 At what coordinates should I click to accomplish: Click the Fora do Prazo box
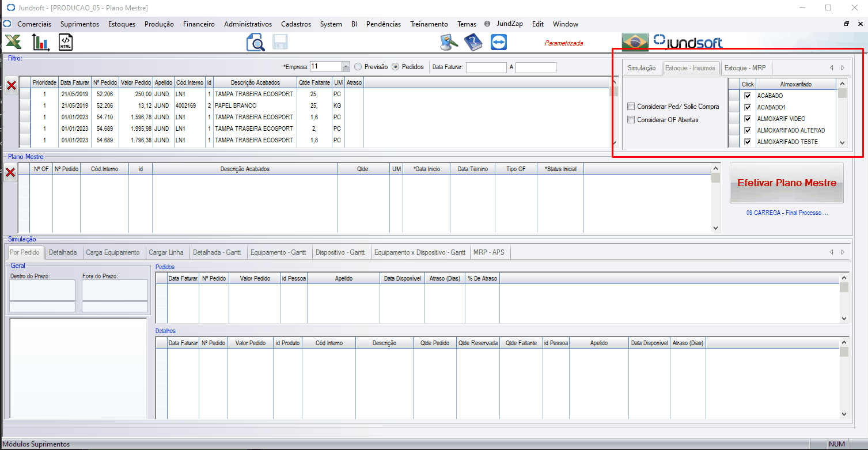coord(115,290)
